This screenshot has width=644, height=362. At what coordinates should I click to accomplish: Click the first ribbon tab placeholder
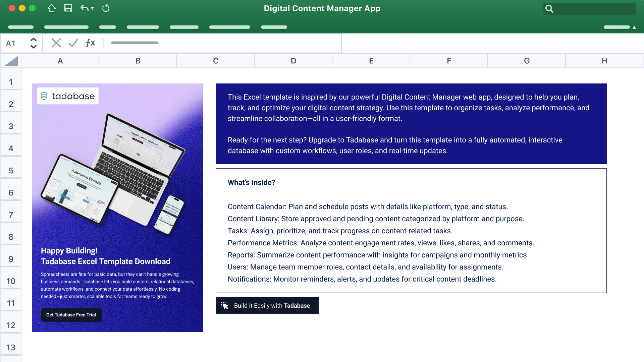[21, 27]
